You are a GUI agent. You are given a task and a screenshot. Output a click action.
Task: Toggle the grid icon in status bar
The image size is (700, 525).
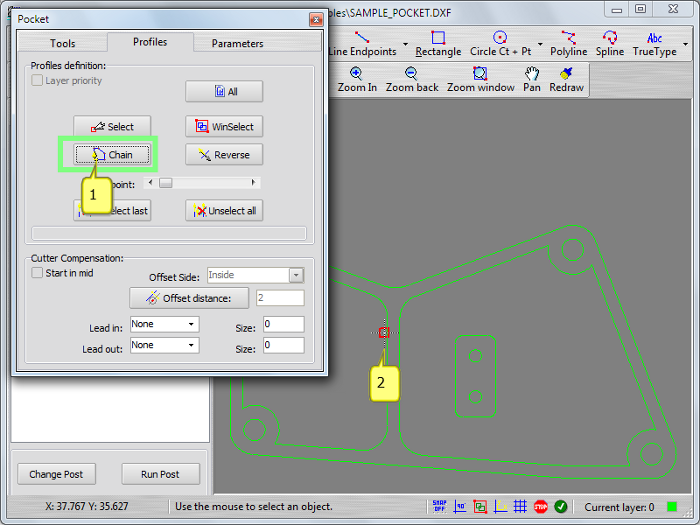[520, 507]
